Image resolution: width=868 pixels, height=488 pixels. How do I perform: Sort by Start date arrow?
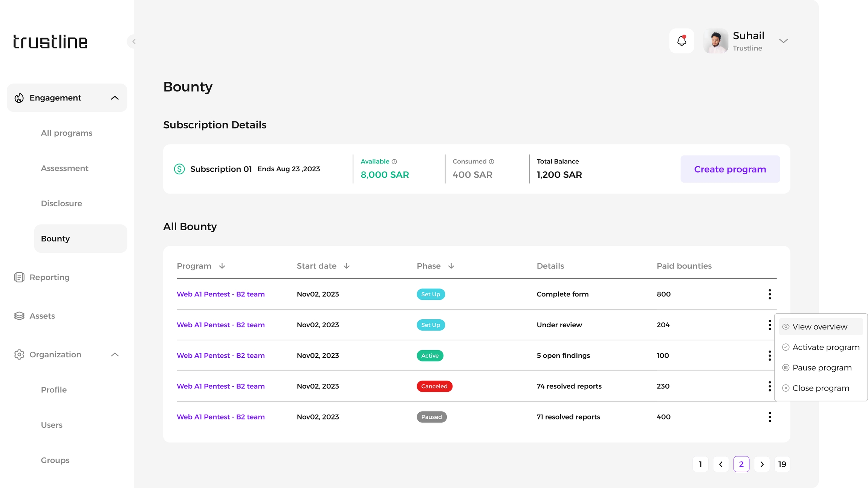347,266
